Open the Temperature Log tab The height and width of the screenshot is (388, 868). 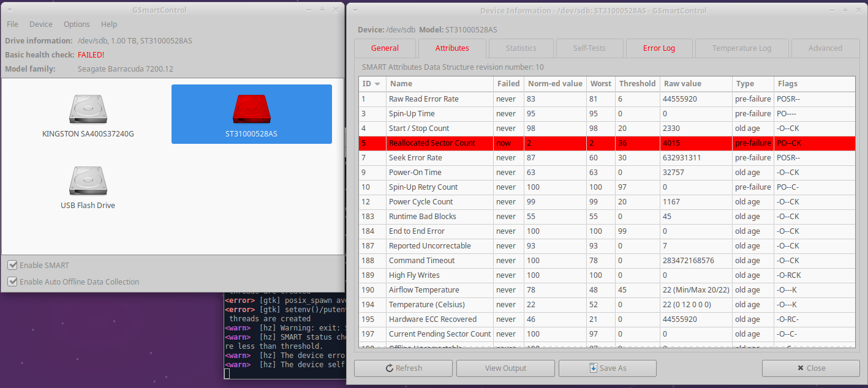pyautogui.click(x=741, y=48)
